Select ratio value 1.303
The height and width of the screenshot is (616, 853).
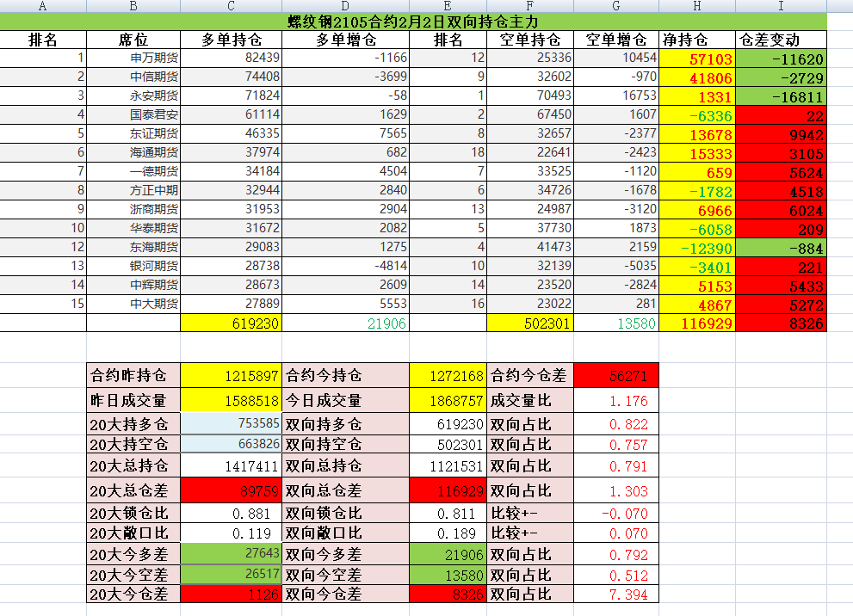coord(616,490)
